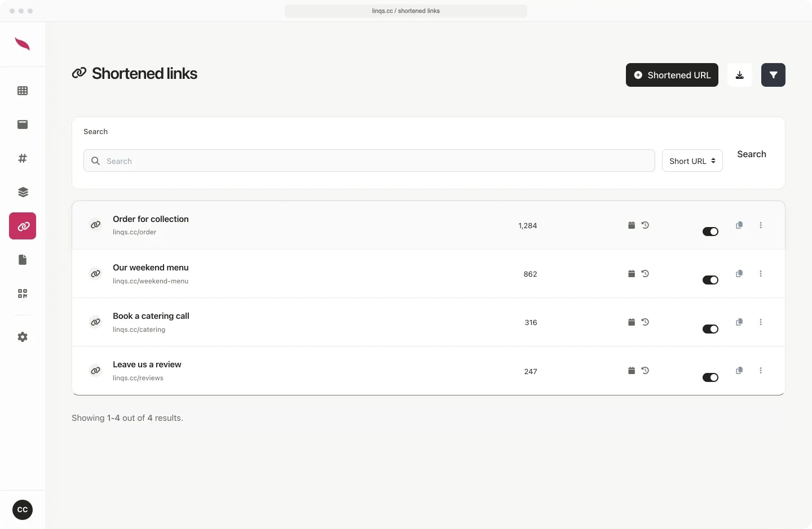
Task: Click history clock icon for Leave us a review
Action: (x=645, y=371)
